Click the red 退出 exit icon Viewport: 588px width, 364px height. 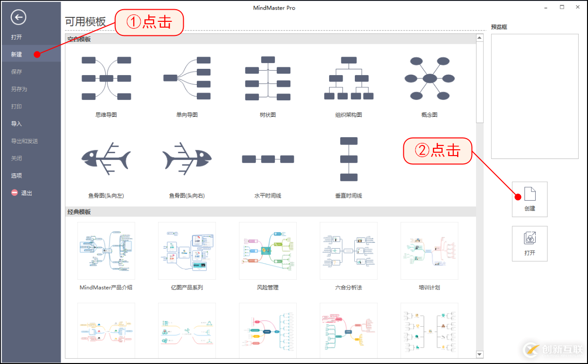click(15, 193)
